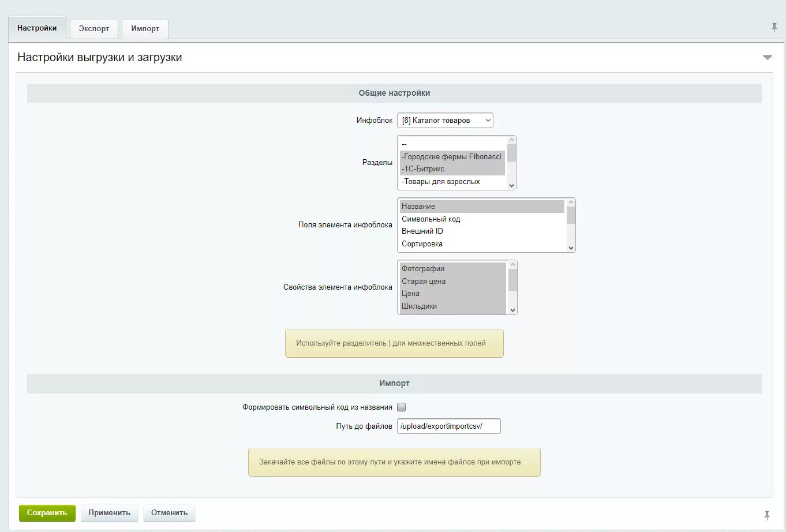Open the Инфоблок dropdown
Image resolution: width=786 pixels, height=532 pixels.
445,121
